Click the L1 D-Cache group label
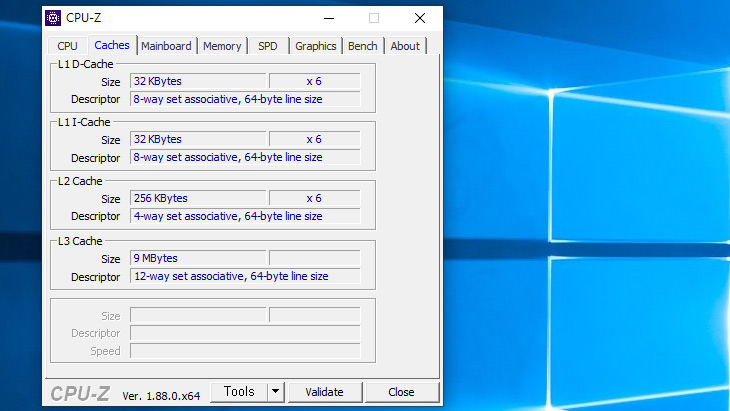This screenshot has height=411, width=730. pos(85,64)
